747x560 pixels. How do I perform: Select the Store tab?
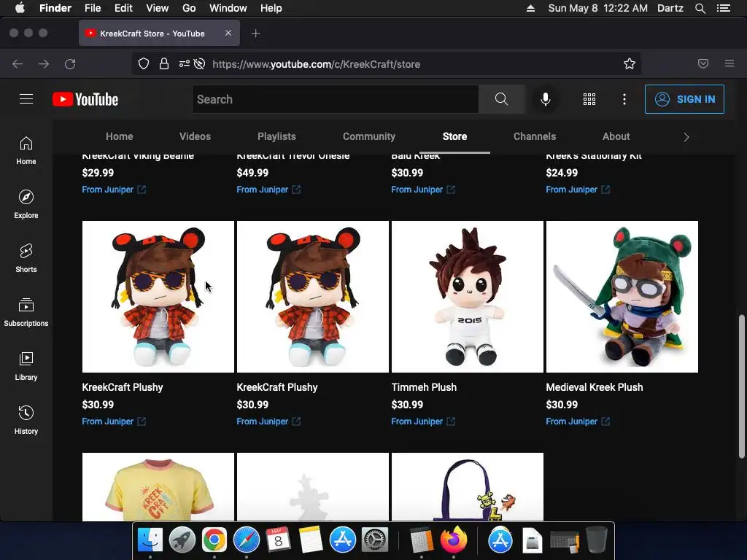click(454, 136)
